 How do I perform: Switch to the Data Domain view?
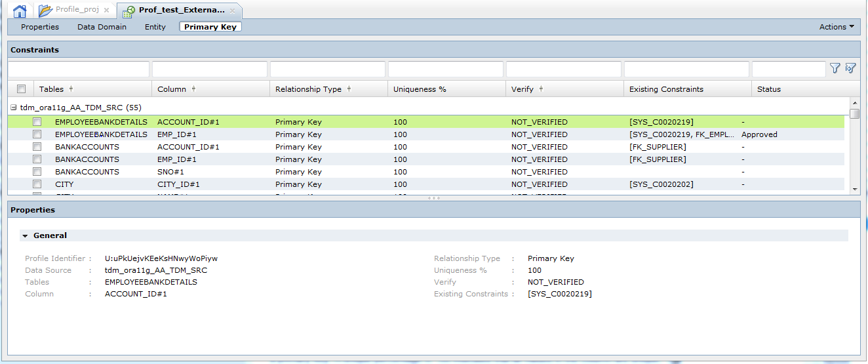point(102,27)
